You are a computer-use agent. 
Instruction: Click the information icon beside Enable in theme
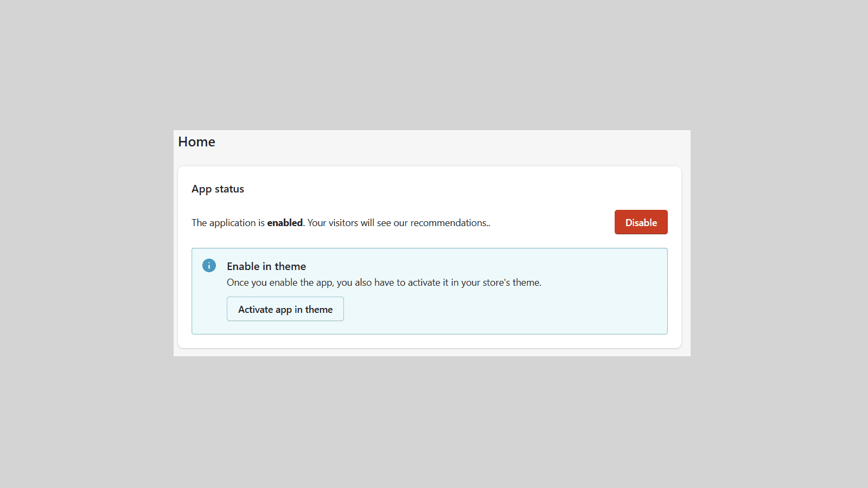coord(209,266)
